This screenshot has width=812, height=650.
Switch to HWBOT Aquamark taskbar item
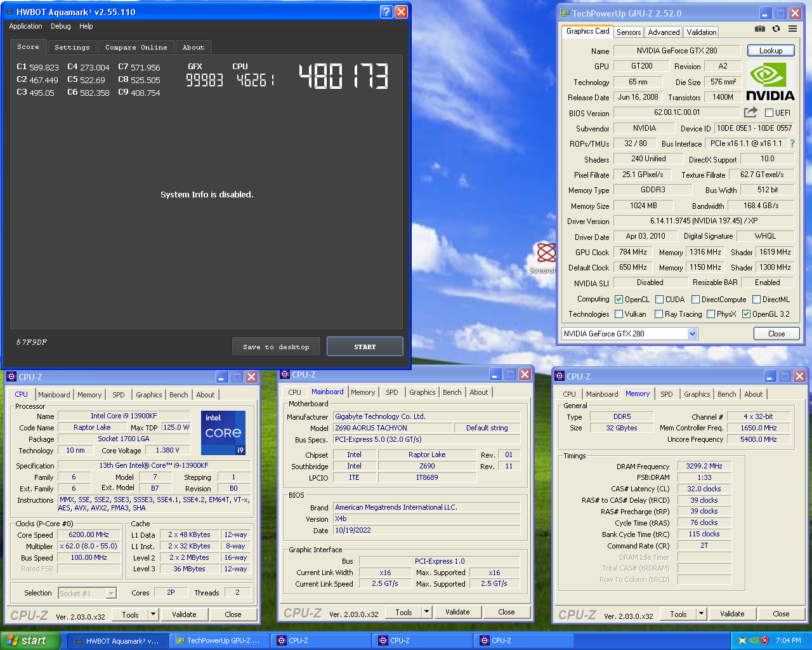tap(118, 641)
